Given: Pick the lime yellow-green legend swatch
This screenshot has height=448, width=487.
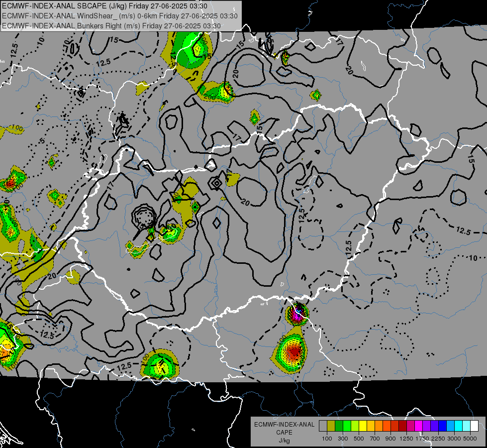Looking at the screenshot, I should pos(355,426).
